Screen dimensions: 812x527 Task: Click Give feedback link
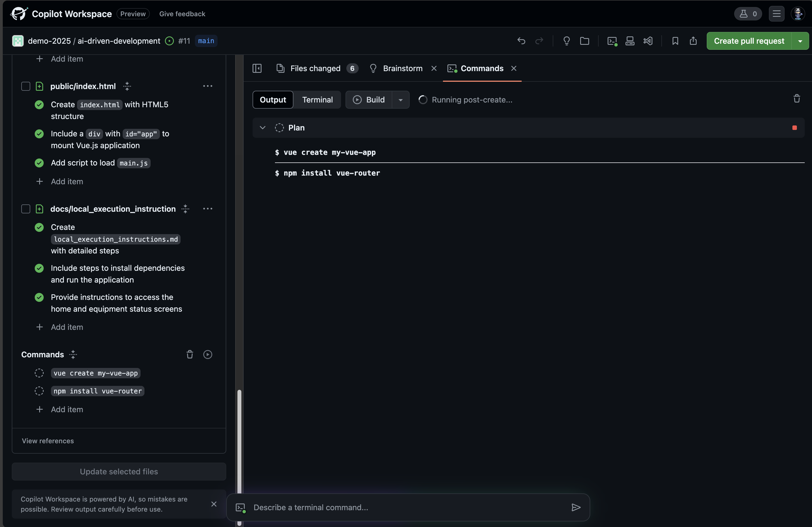pos(182,14)
